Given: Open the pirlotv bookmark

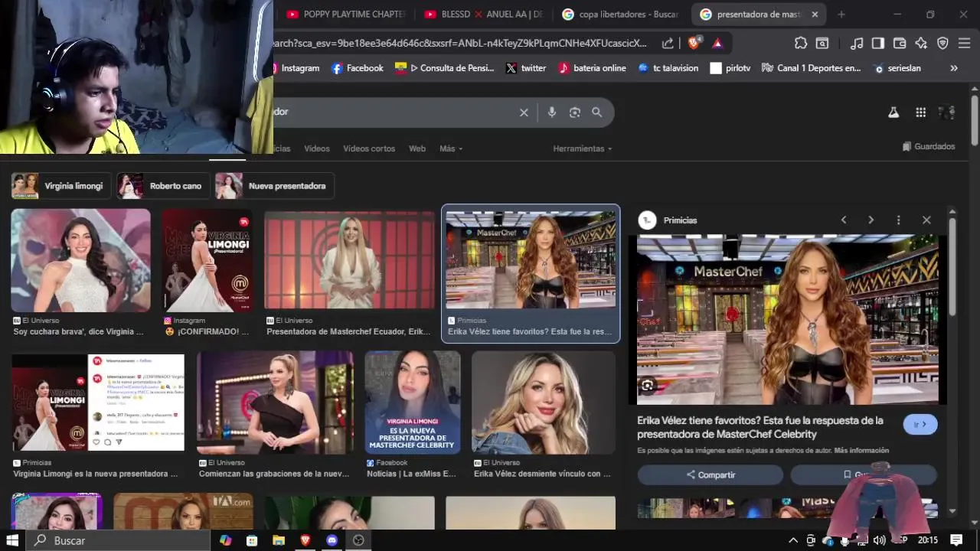Looking at the screenshot, I should coord(730,68).
